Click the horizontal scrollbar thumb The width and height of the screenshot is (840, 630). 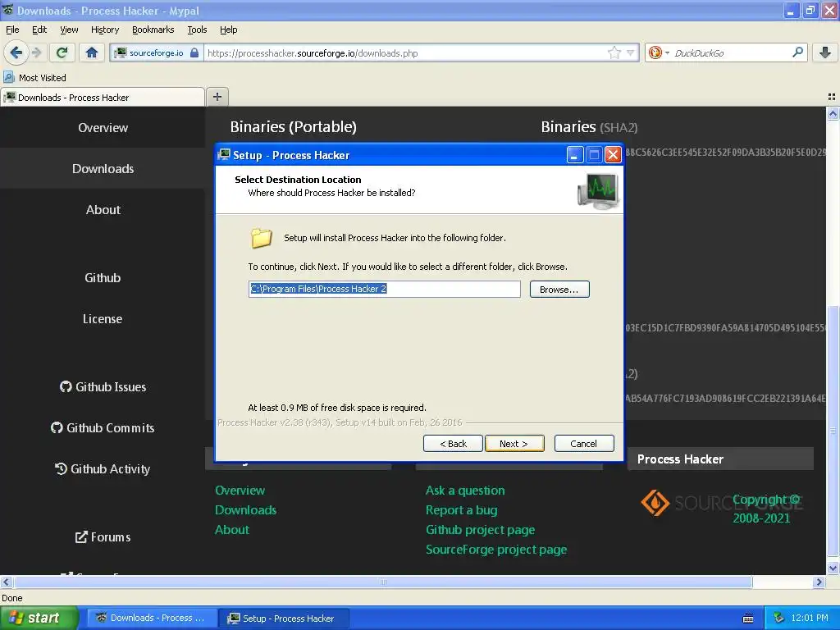[382, 582]
